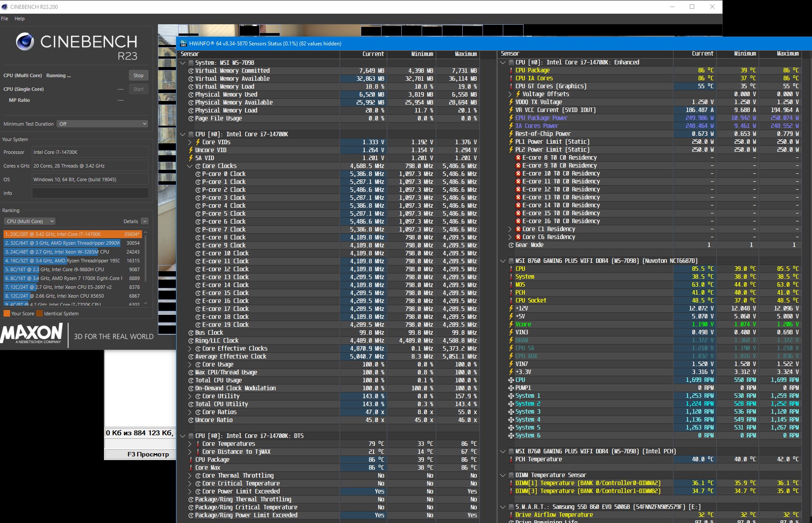Expand the Core Effective Clocks row
Viewport: 812px width, 523px height.
tap(190, 349)
